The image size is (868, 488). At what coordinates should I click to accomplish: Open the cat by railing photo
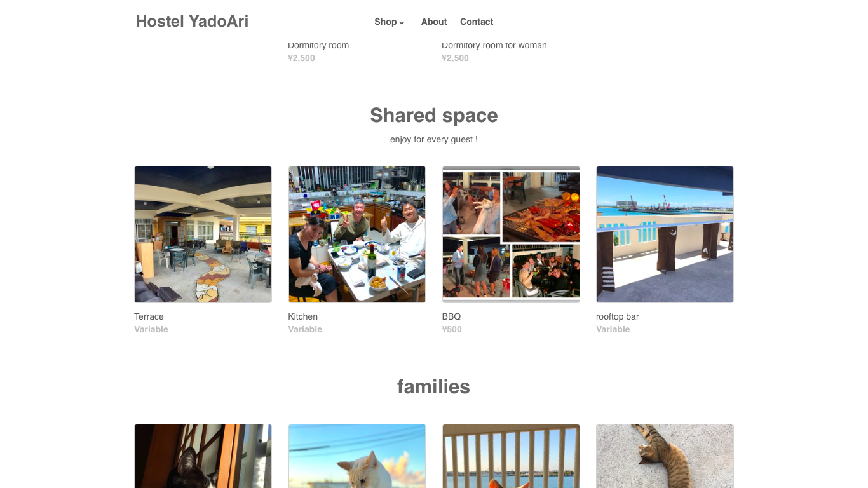tap(511, 456)
